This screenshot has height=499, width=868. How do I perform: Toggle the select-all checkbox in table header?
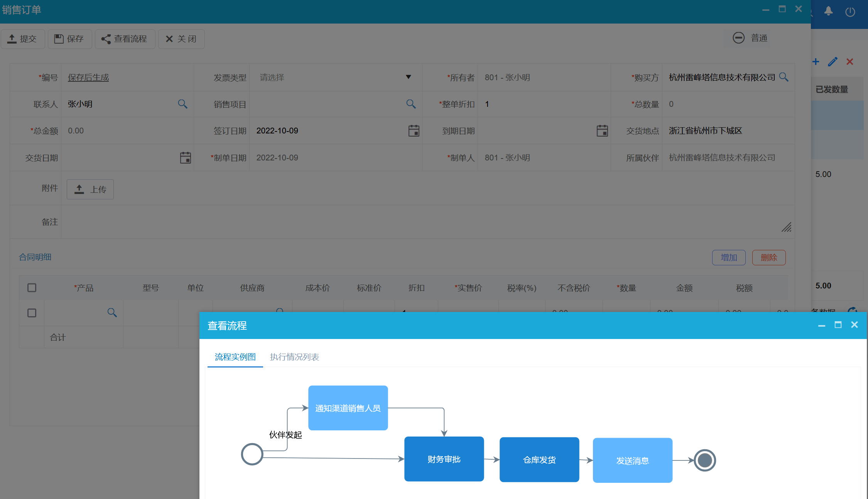pyautogui.click(x=32, y=288)
